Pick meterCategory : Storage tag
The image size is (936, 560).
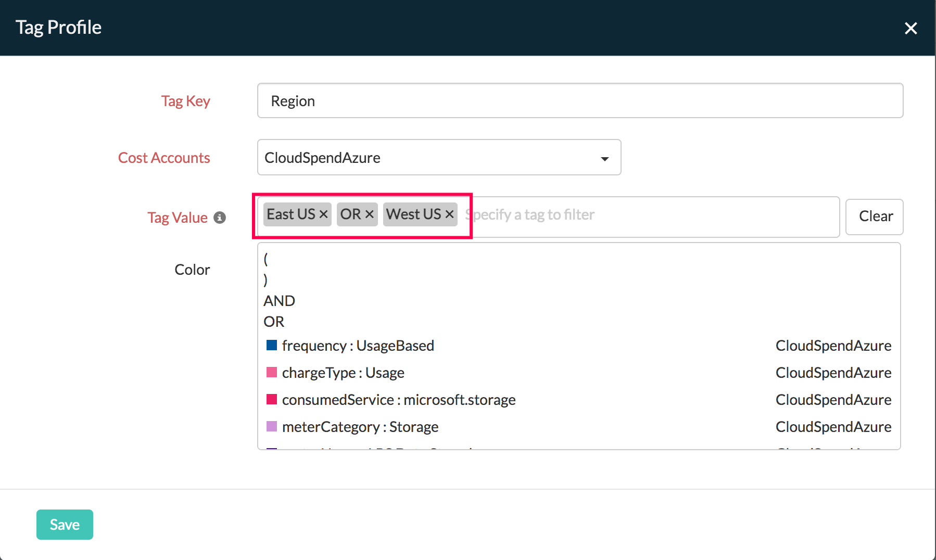[x=360, y=427]
